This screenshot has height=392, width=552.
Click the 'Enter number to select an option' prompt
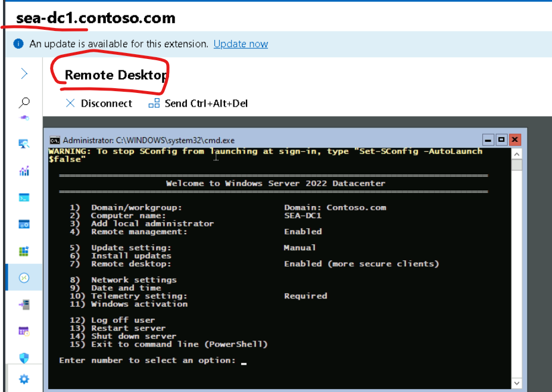[x=147, y=360]
